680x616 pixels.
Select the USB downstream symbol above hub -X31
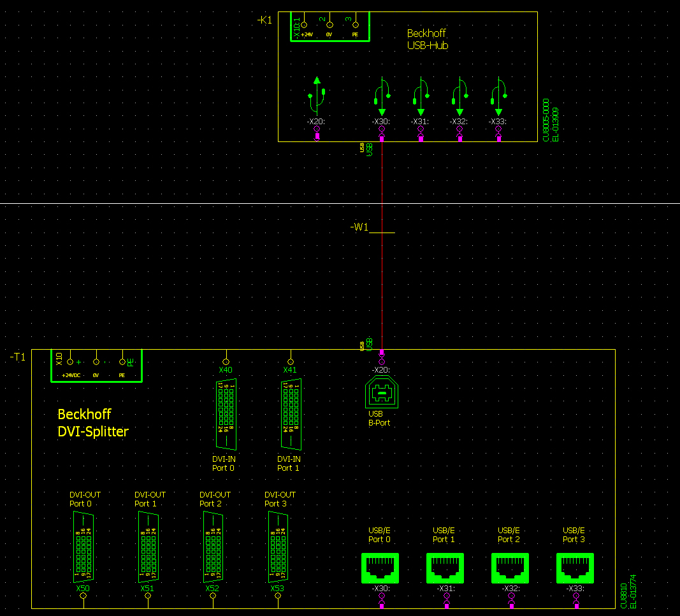(x=421, y=96)
